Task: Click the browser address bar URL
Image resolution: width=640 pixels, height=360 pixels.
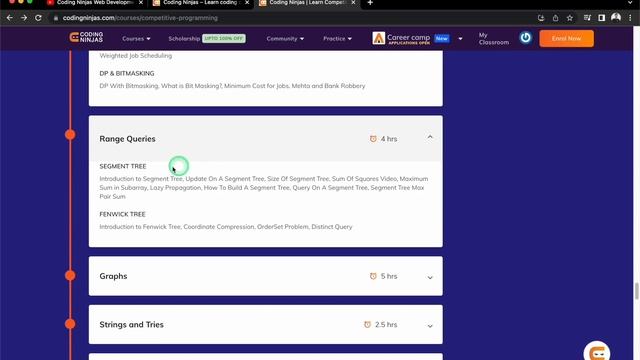Action: coord(140,18)
